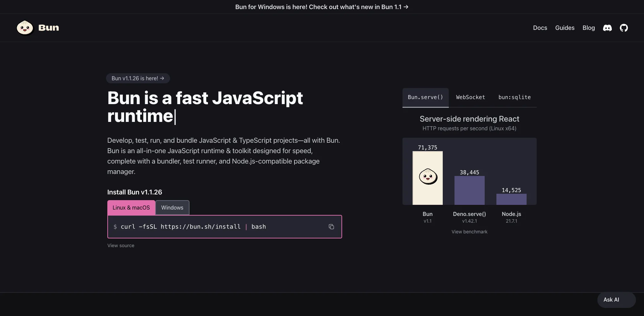Viewport: 644px width, 316px height.
Task: Click the 14,525 value label
Action: tap(511, 190)
